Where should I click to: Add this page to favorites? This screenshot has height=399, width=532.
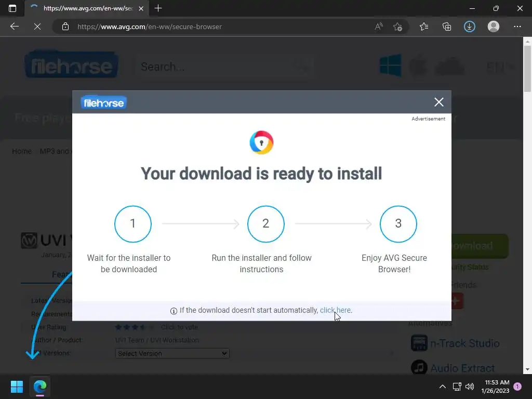click(397, 26)
